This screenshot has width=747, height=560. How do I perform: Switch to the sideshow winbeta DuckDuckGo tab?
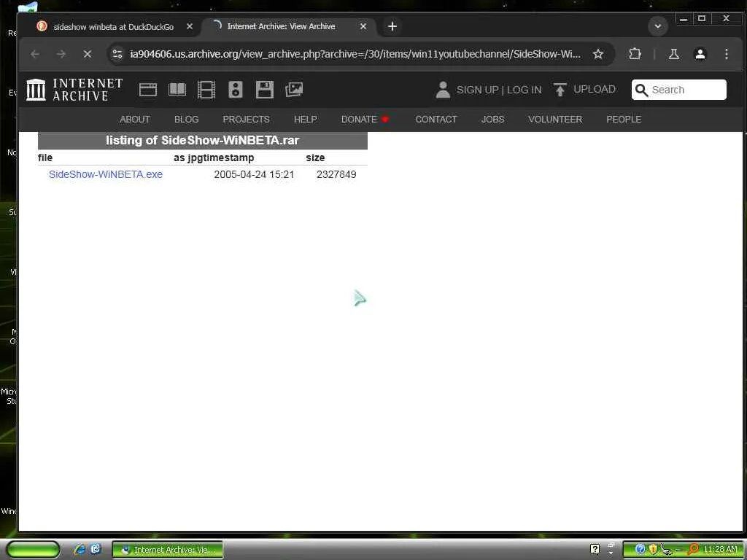113,27
